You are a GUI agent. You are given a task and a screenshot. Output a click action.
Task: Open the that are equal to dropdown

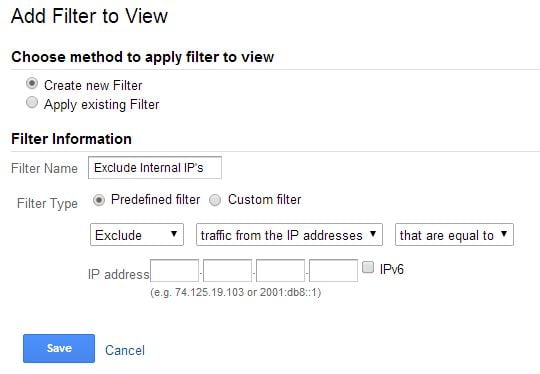[x=454, y=235]
